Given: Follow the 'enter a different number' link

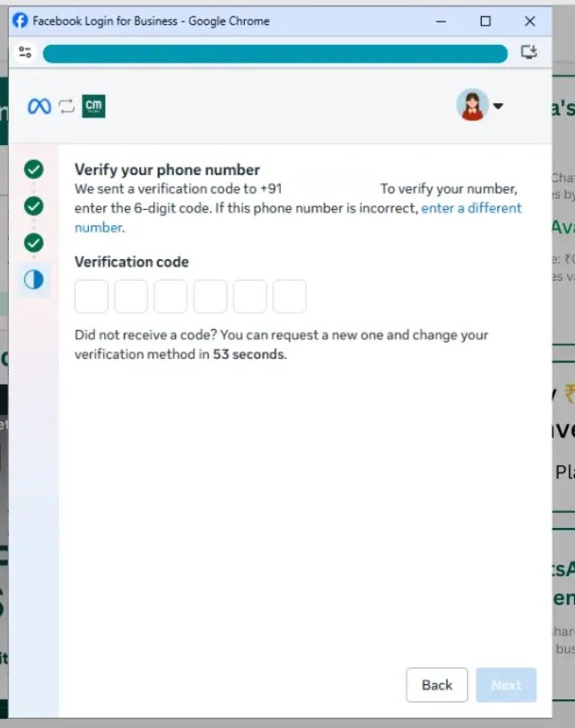Looking at the screenshot, I should (471, 208).
